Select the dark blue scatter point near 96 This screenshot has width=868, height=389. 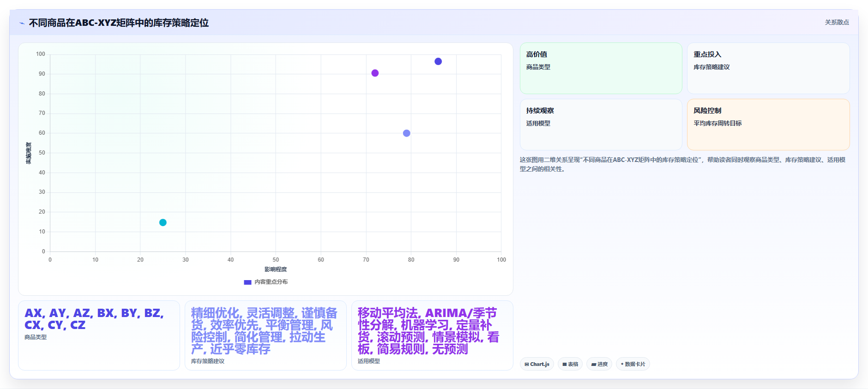coord(438,61)
